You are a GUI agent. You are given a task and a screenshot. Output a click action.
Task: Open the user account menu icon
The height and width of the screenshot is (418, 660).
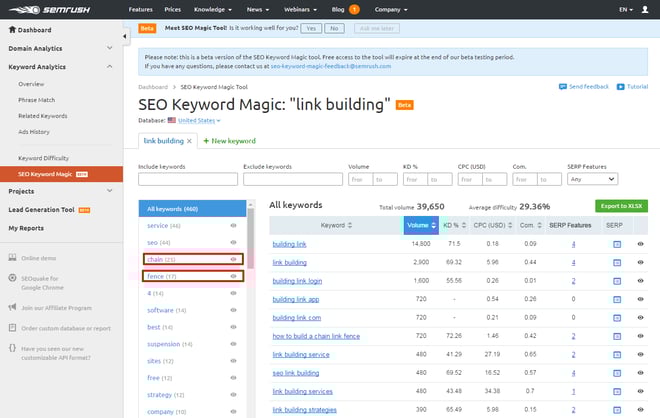point(645,9)
